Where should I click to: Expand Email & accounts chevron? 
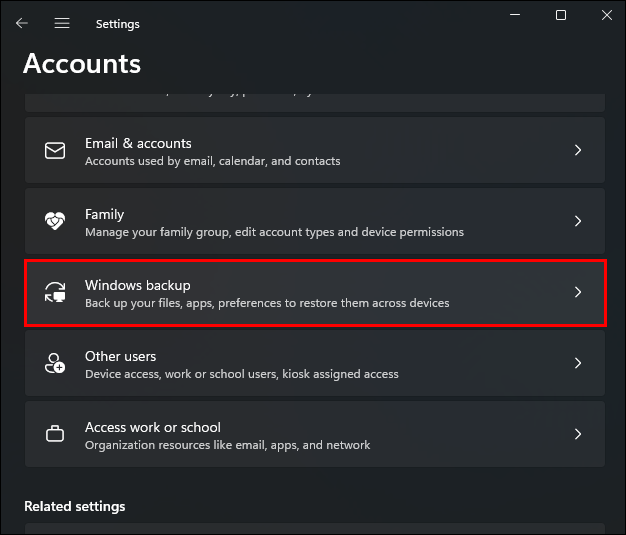pyautogui.click(x=578, y=151)
